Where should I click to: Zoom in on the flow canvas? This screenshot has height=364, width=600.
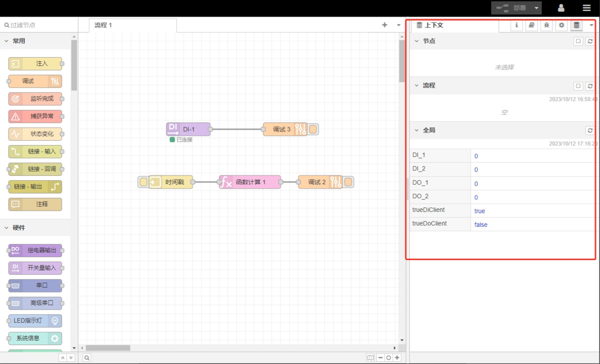pos(397,358)
